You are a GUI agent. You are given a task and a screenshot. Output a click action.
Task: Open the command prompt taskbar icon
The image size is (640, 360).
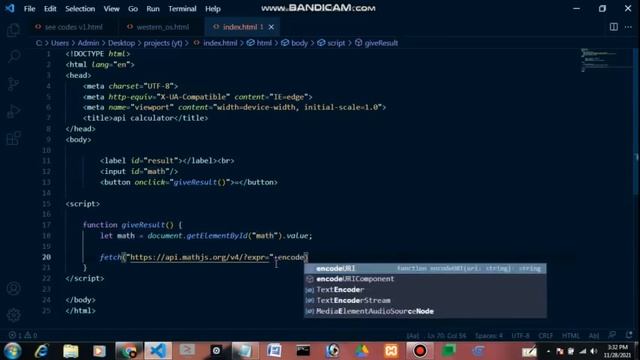pyautogui.click(x=303, y=351)
